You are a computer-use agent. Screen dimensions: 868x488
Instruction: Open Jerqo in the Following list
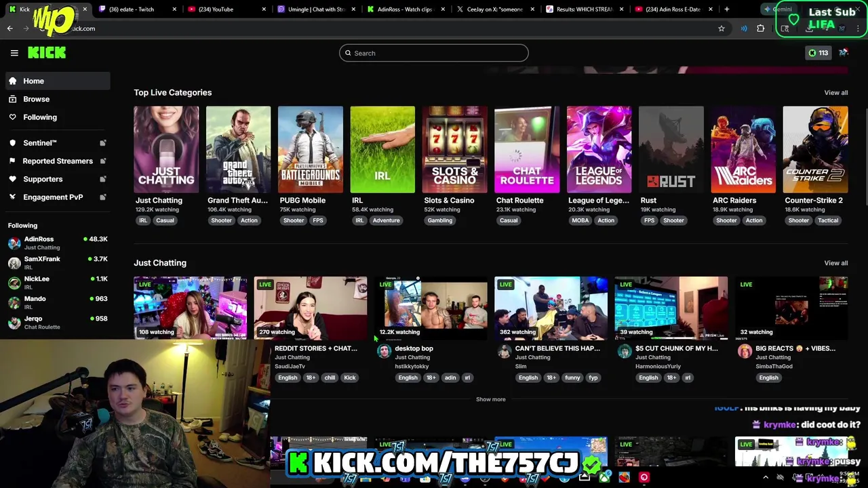click(x=58, y=322)
